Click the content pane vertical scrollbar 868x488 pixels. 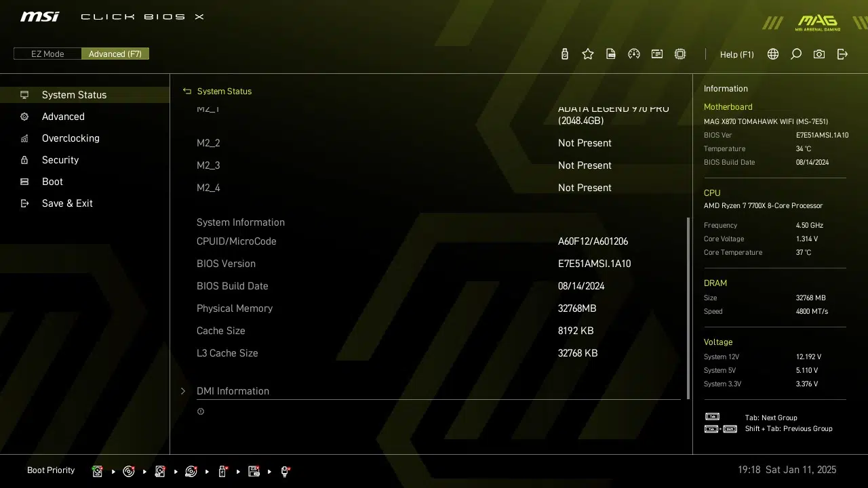pos(688,308)
